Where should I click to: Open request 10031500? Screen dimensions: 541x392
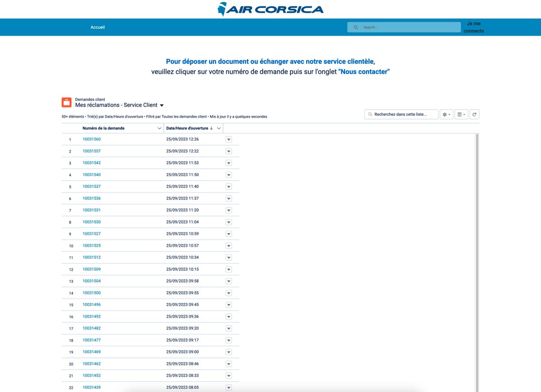click(x=92, y=293)
